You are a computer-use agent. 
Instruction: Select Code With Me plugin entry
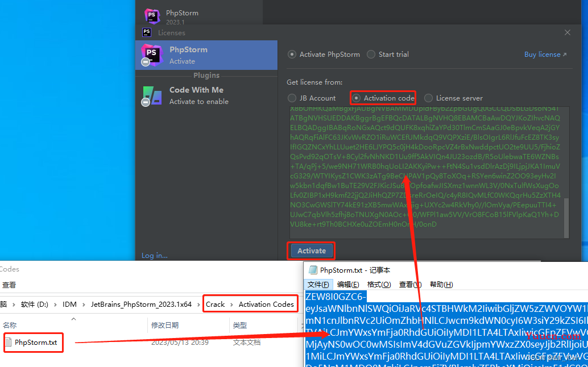206,95
